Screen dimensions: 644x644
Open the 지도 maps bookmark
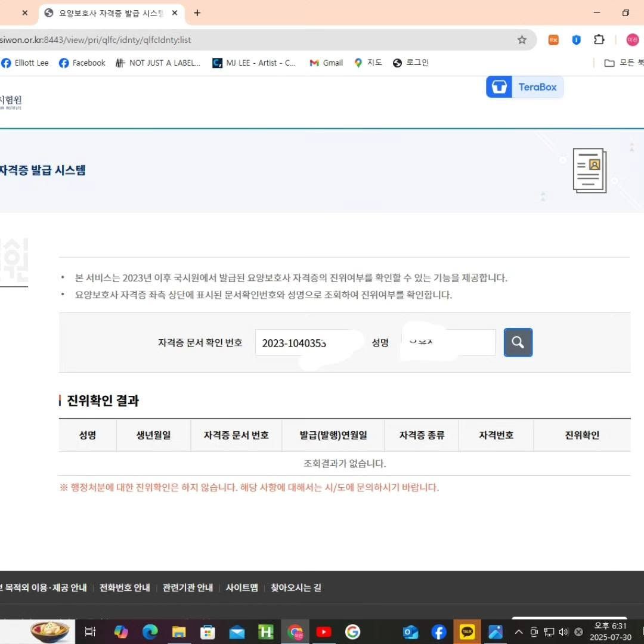click(x=369, y=63)
